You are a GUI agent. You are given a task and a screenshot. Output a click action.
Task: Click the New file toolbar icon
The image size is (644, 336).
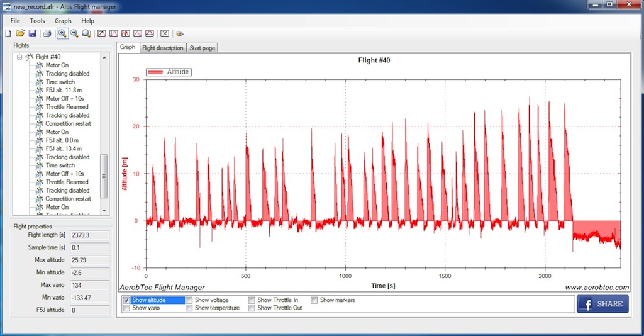(8, 33)
